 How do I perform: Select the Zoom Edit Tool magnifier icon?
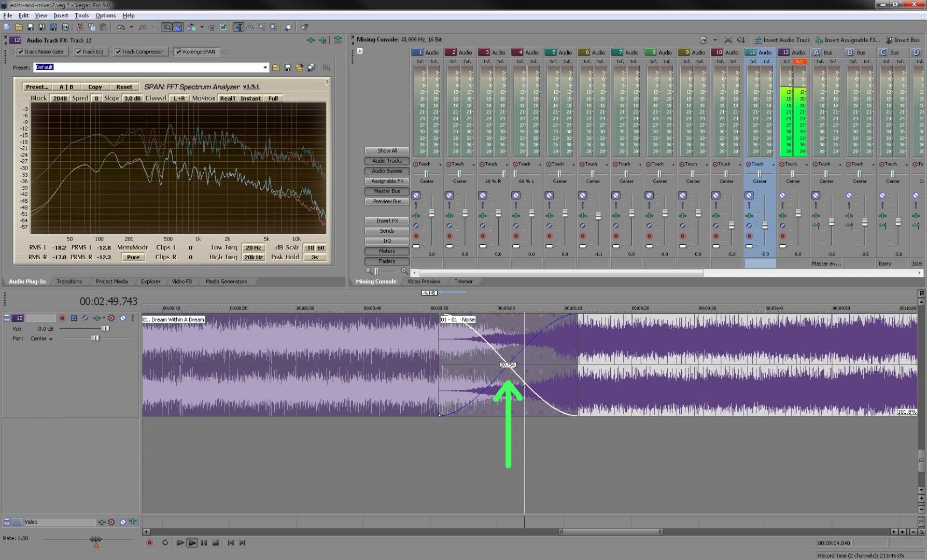(273, 27)
